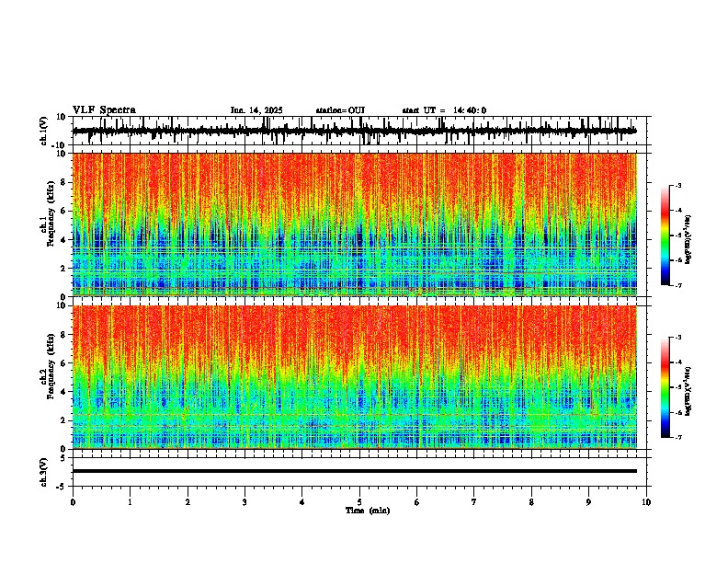Viewport: 728px width, 563px height.
Task: Click the "2" kHz tick of ch.2 spectrogram
Action: pos(64,420)
